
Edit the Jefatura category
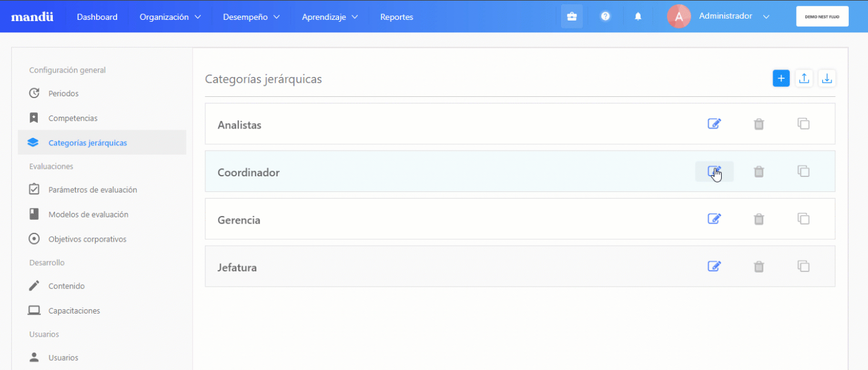pos(714,266)
